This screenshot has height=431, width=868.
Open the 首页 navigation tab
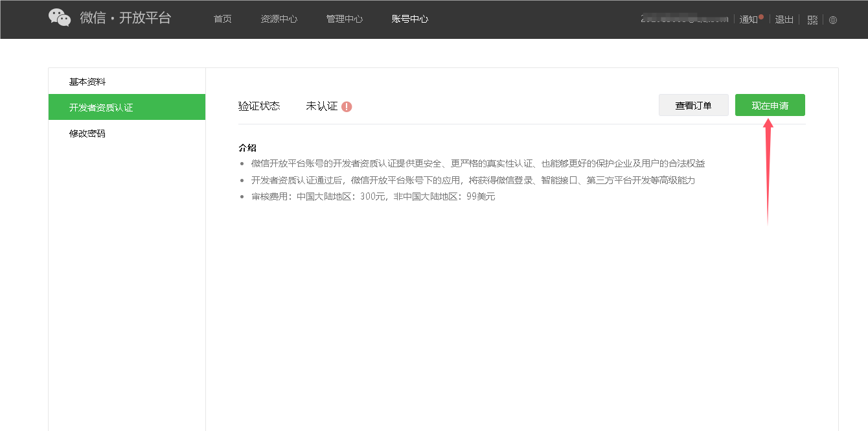222,19
